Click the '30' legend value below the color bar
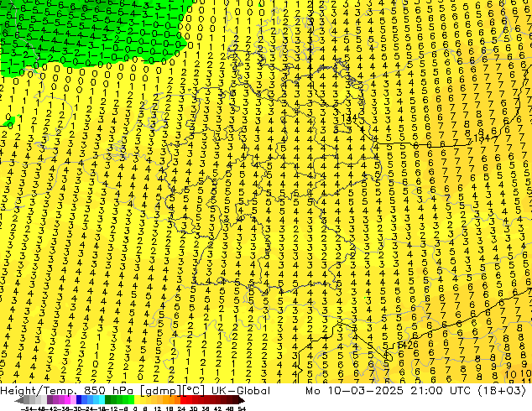Image resolution: width=532 pixels, height=411 pixels. tap(194, 409)
